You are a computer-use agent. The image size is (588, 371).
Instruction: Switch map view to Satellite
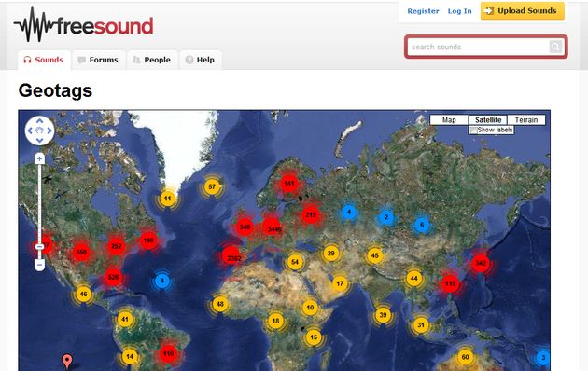[488, 120]
